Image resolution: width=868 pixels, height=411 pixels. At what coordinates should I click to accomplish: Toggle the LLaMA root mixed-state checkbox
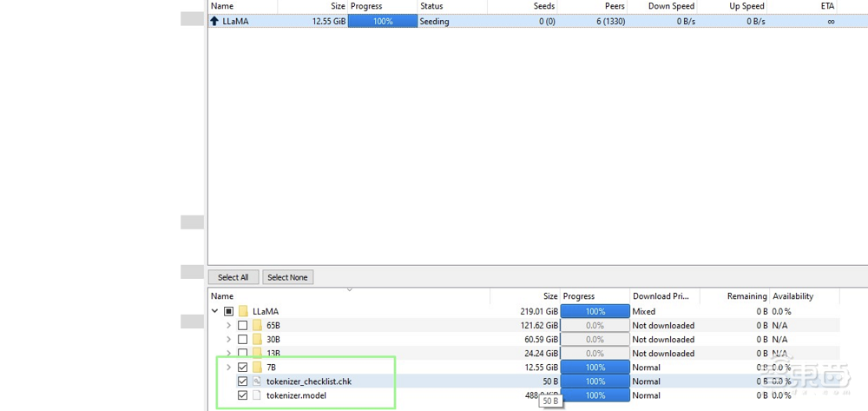(228, 311)
